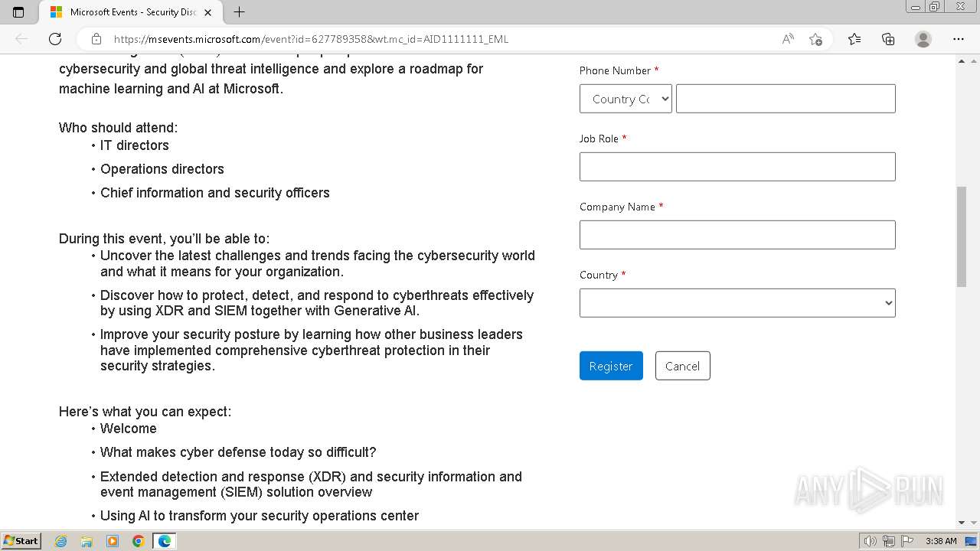The width and height of the screenshot is (980, 551).
Task: Cancel the registration form
Action: (682, 366)
